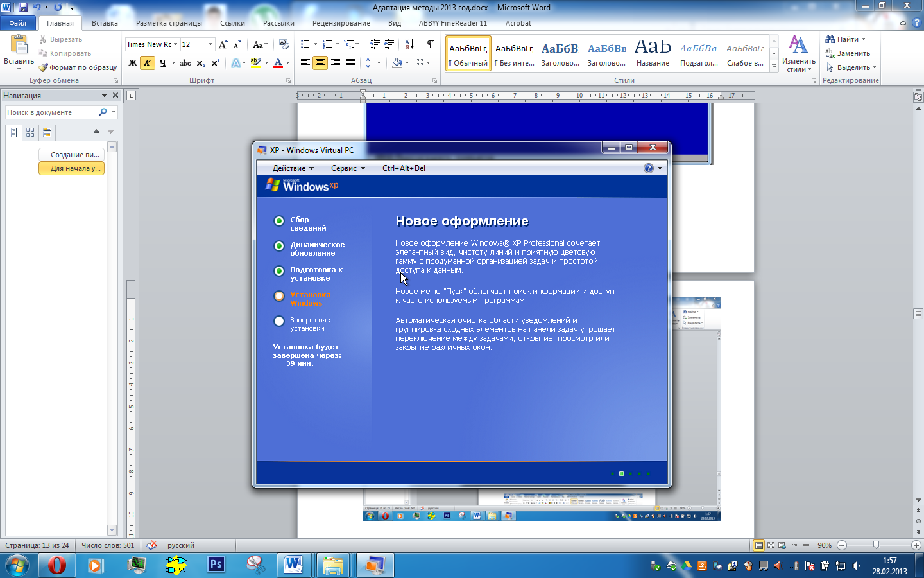
Task: Open Действие menu in Virtual PC
Action: [293, 168]
